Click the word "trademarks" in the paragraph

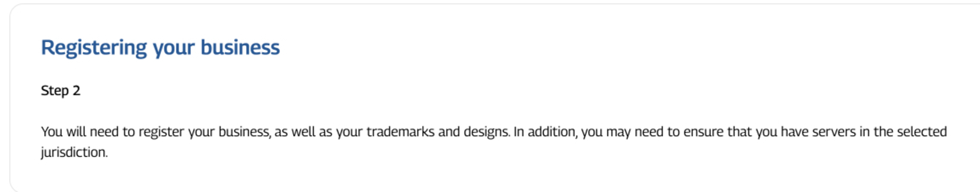400,132
